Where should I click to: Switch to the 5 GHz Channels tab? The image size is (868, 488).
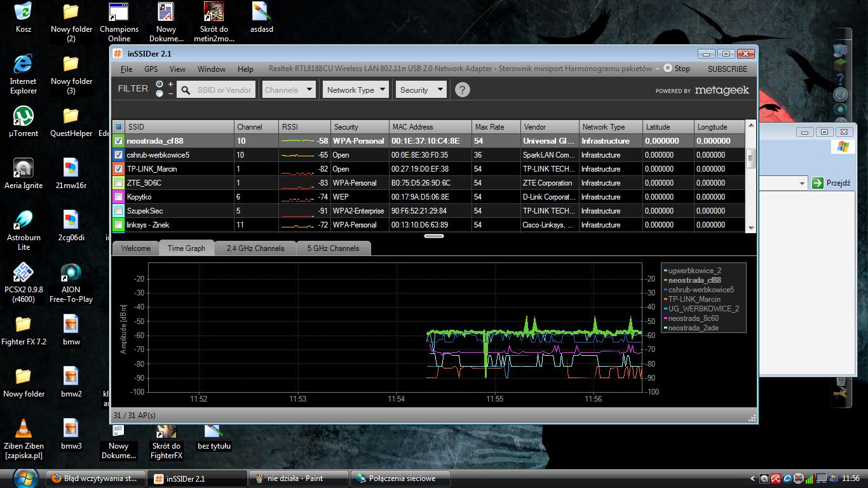(334, 248)
